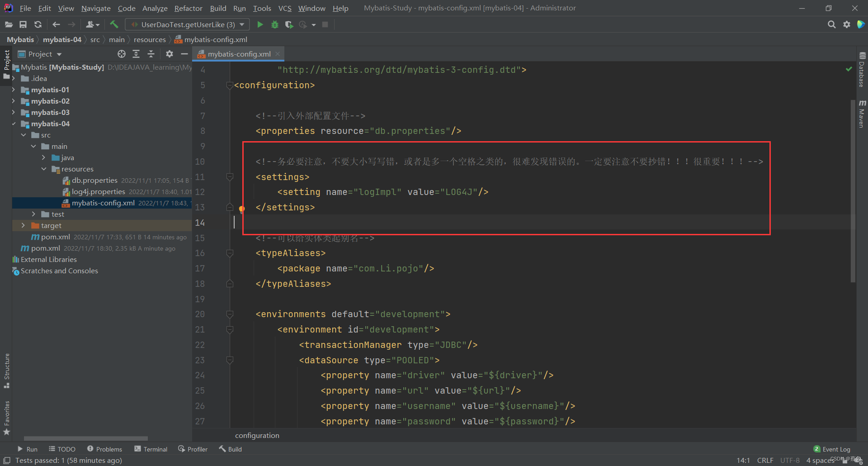This screenshot has width=868, height=466.
Task: Open the Event Log
Action: [x=832, y=449]
